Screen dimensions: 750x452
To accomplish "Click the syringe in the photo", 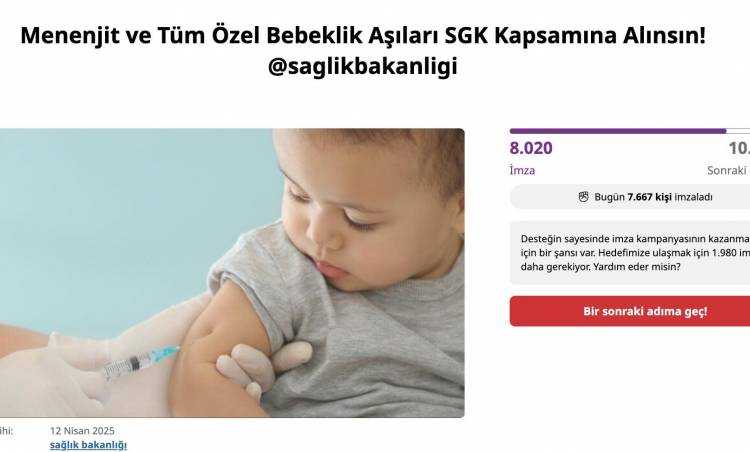I will 142,362.
